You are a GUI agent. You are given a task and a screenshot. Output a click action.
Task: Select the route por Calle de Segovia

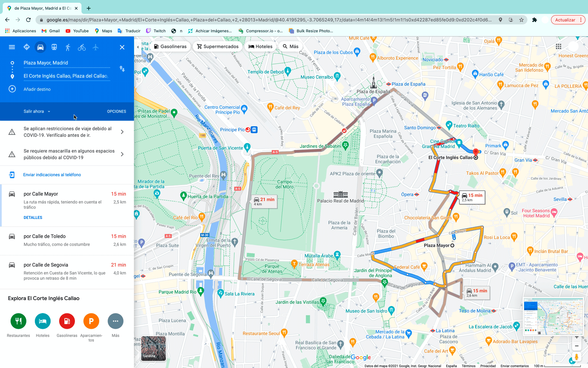pyautogui.click(x=67, y=271)
